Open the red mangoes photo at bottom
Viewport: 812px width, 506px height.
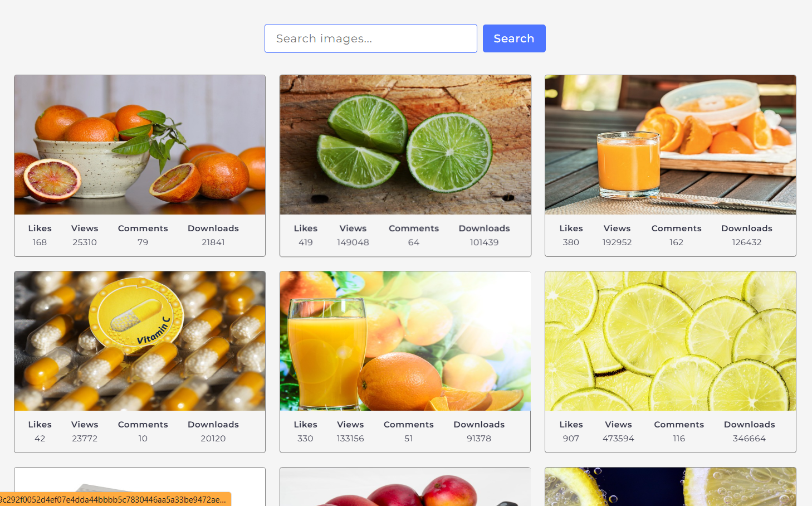[x=405, y=486]
